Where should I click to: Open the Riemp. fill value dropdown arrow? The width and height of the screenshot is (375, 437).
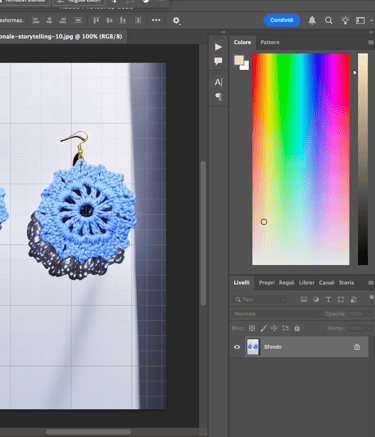click(x=370, y=328)
